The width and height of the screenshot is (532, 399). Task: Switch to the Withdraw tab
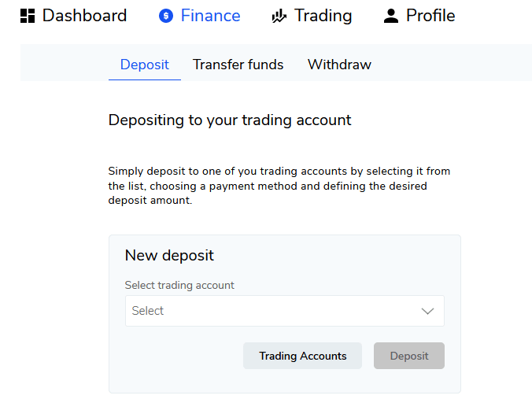[x=339, y=64]
